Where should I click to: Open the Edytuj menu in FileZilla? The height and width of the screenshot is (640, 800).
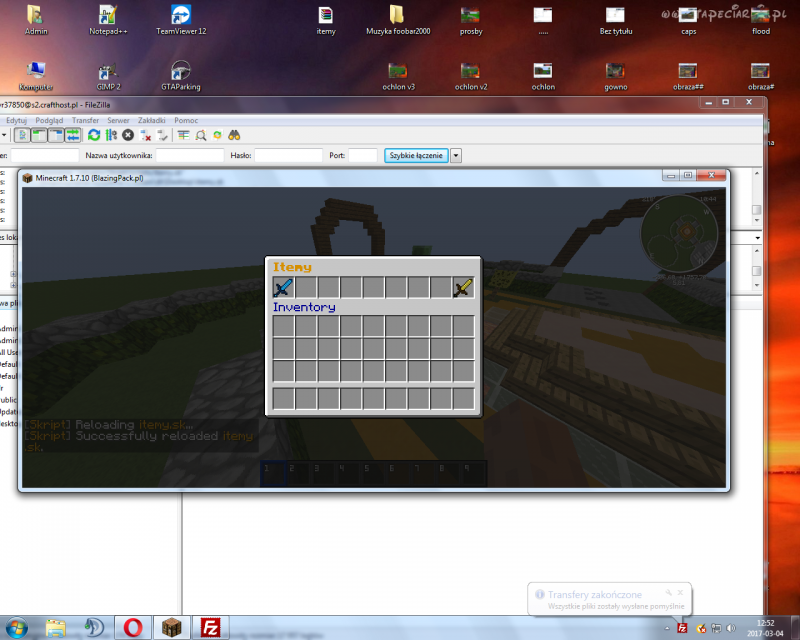tap(16, 120)
